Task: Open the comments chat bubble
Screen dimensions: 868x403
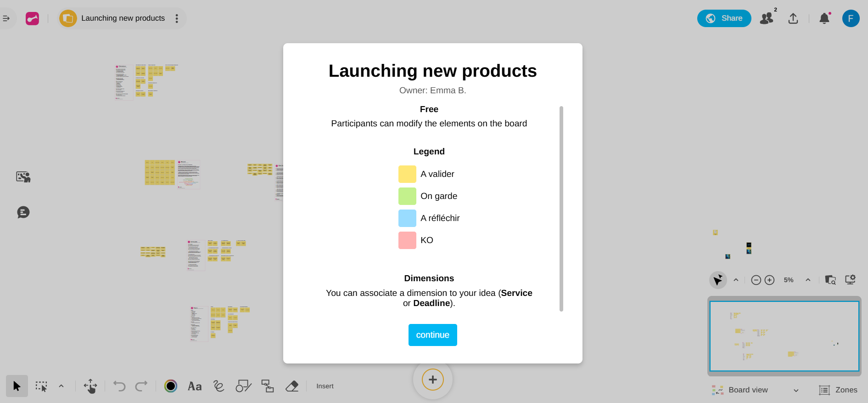Action: click(x=23, y=212)
